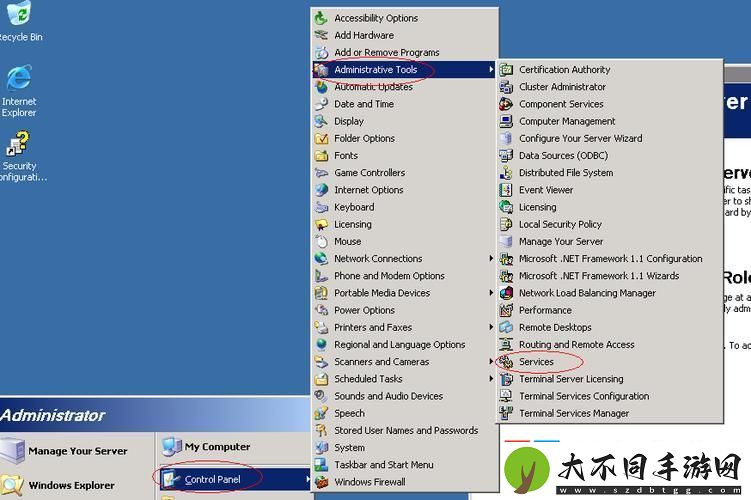Click the Event Viewer icon
This screenshot has width=751, height=500.
click(506, 190)
